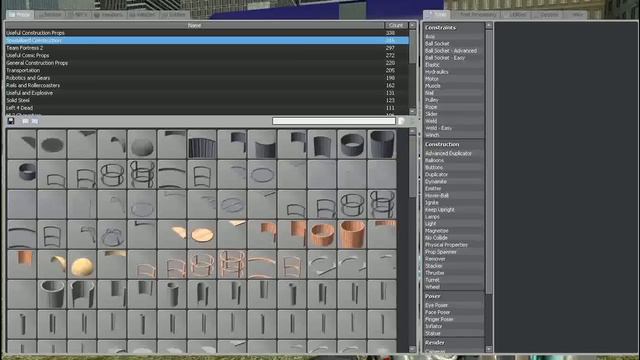Choose the Thruster tool

[453, 273]
